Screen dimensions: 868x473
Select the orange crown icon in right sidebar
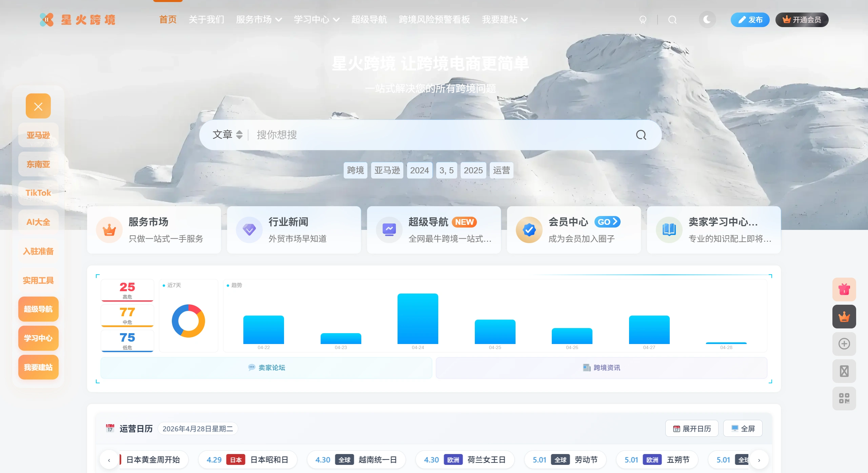tap(844, 317)
